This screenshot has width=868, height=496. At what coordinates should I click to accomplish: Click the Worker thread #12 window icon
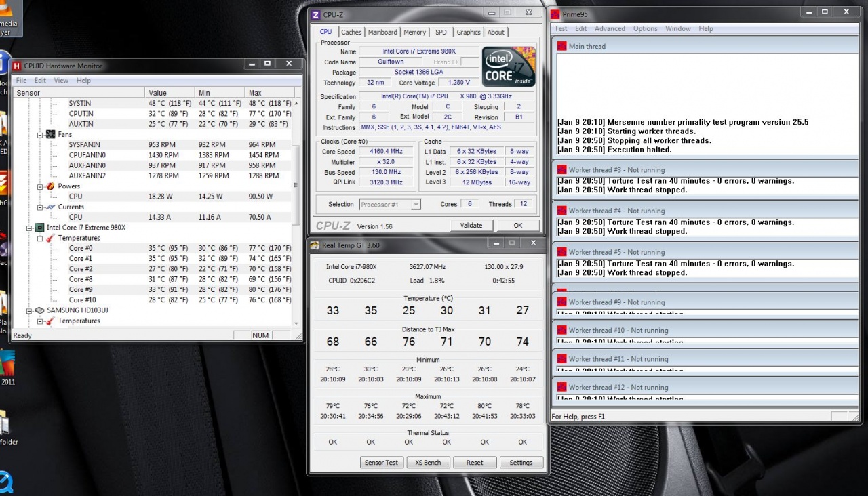[x=561, y=388]
